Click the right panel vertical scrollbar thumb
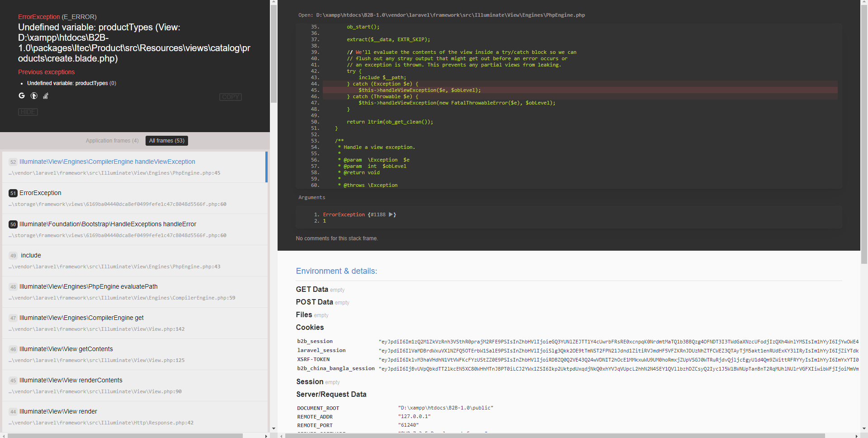The image size is (868, 438). [x=864, y=134]
